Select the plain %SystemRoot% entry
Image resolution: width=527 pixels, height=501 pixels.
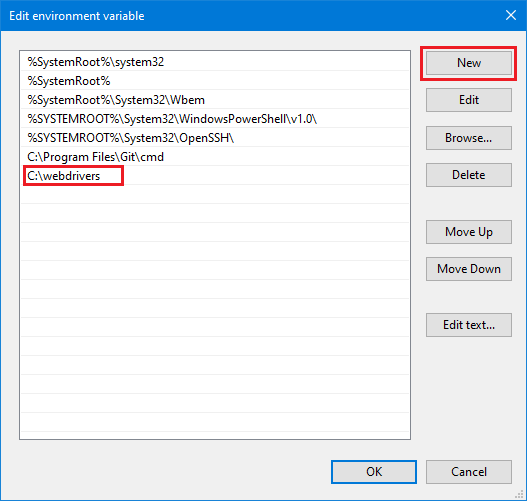[215, 81]
